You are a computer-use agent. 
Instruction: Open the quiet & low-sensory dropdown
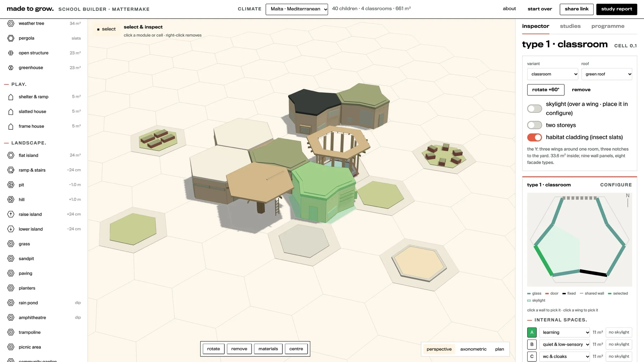pos(564,344)
